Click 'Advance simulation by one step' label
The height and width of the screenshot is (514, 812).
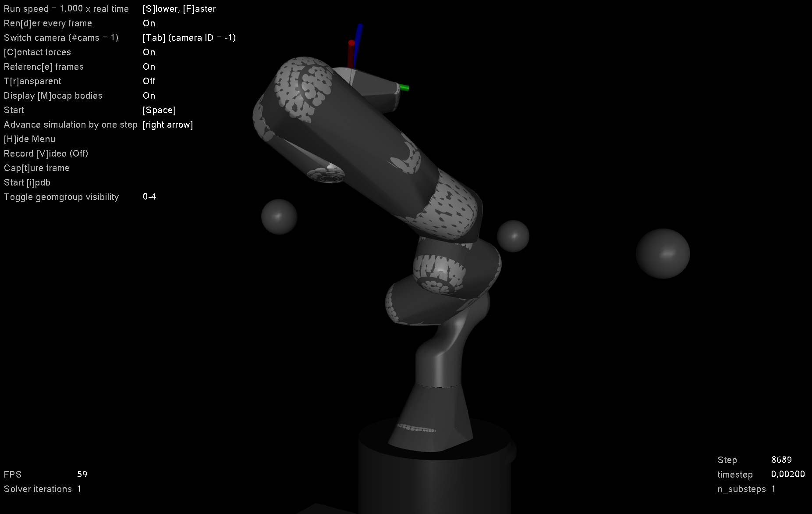pos(71,125)
